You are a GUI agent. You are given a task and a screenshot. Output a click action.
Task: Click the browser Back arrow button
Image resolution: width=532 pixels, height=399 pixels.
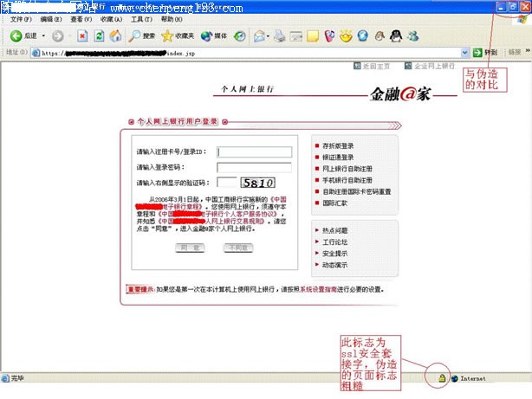tap(16, 35)
